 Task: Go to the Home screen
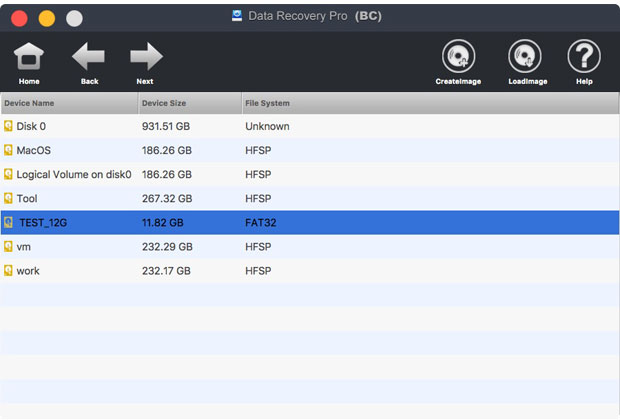(29, 63)
